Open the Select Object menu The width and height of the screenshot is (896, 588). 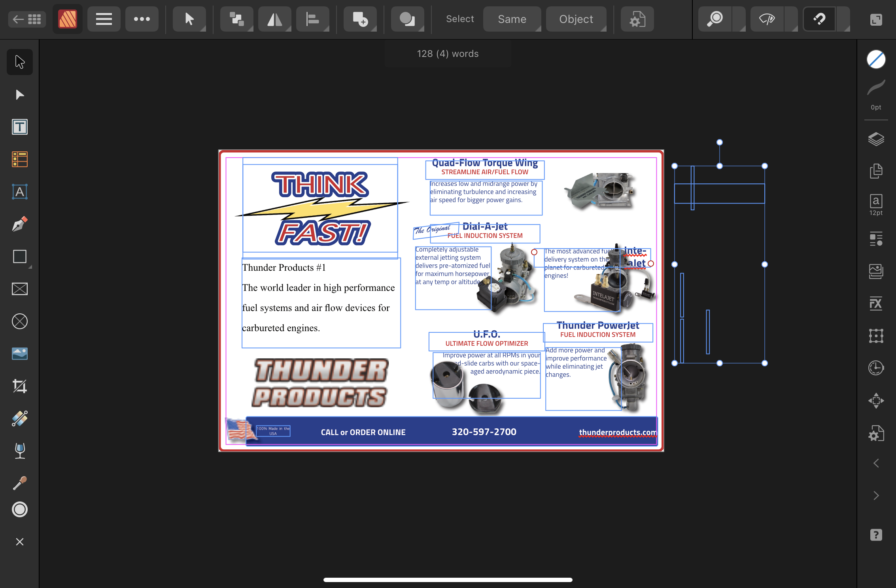coord(576,19)
